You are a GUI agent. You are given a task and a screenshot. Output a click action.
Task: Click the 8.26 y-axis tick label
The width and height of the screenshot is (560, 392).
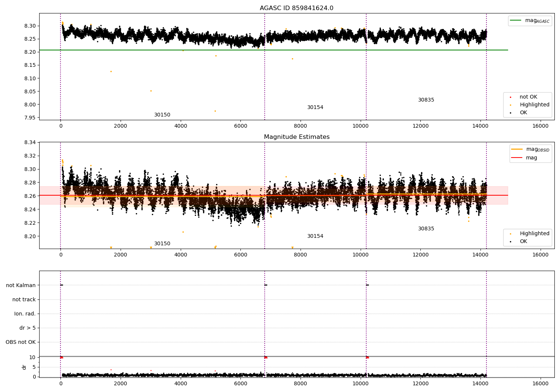30,196
